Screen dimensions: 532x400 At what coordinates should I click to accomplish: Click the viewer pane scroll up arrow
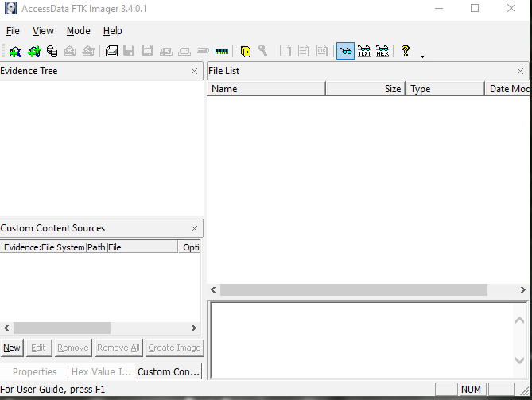point(519,320)
